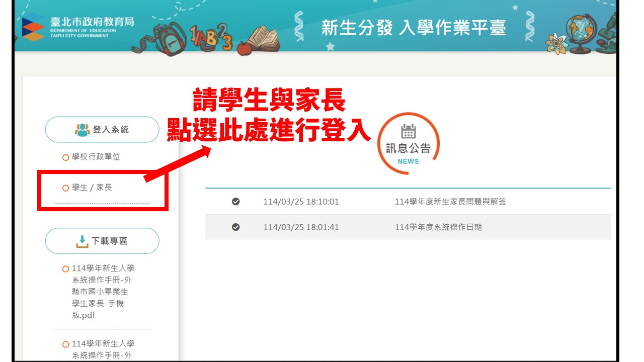This screenshot has width=644, height=362.
Task: Click the download icon in 下載專區 button
Action: (82, 241)
